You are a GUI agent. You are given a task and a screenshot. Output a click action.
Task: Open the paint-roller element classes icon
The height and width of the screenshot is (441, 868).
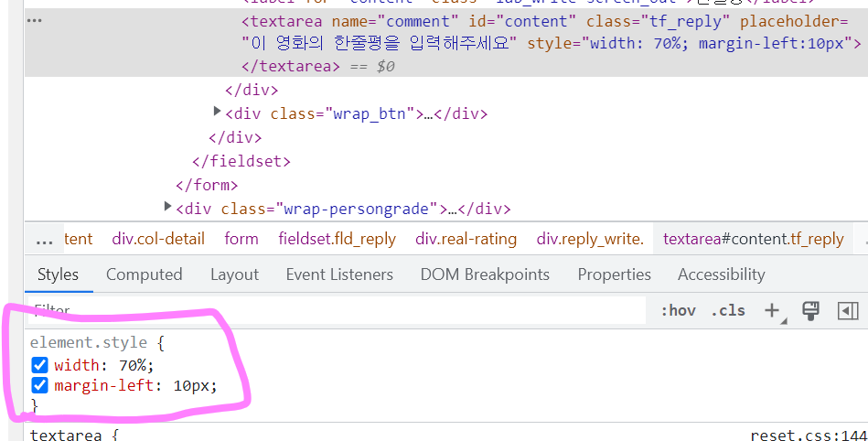coord(810,311)
